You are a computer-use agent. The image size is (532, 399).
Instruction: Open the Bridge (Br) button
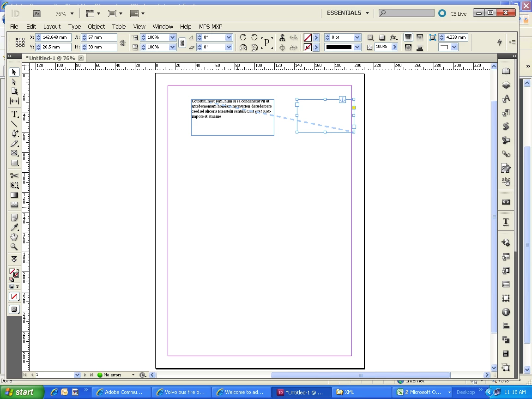[36, 13]
